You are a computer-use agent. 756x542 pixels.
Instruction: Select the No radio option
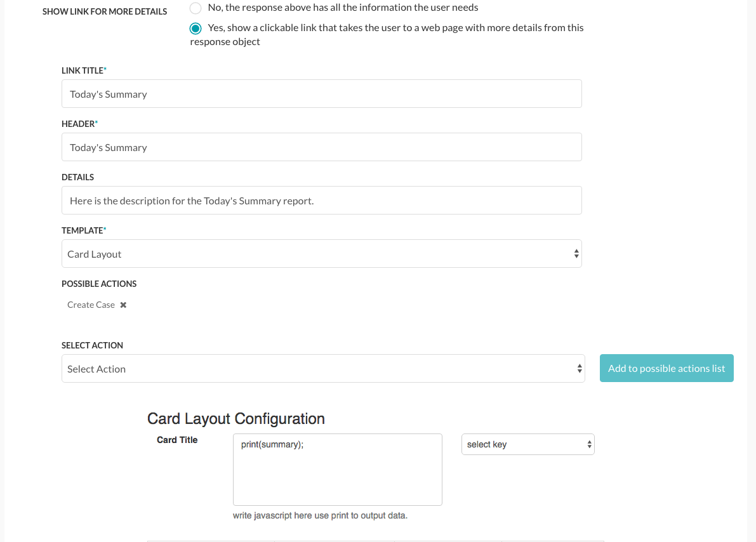[196, 8]
